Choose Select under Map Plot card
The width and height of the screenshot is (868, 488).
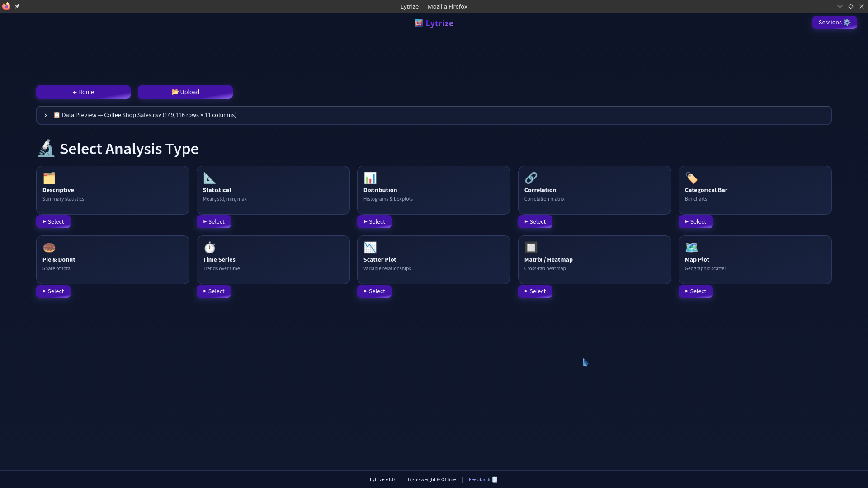point(696,291)
